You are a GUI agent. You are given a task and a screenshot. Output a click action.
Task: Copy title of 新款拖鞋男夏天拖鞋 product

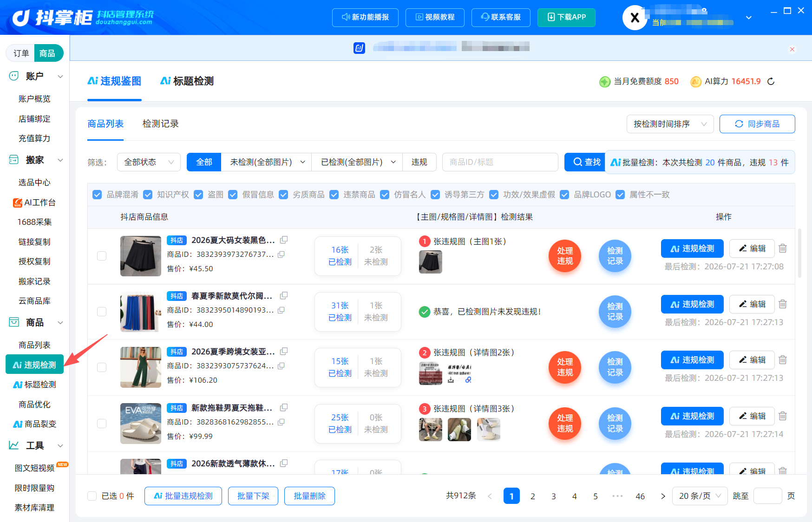[284, 407]
